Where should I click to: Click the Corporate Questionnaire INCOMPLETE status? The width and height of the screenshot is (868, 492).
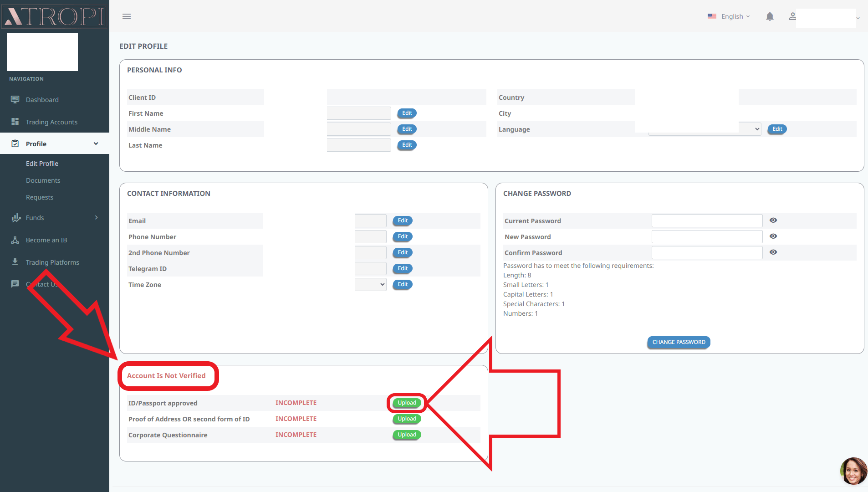pos(296,435)
